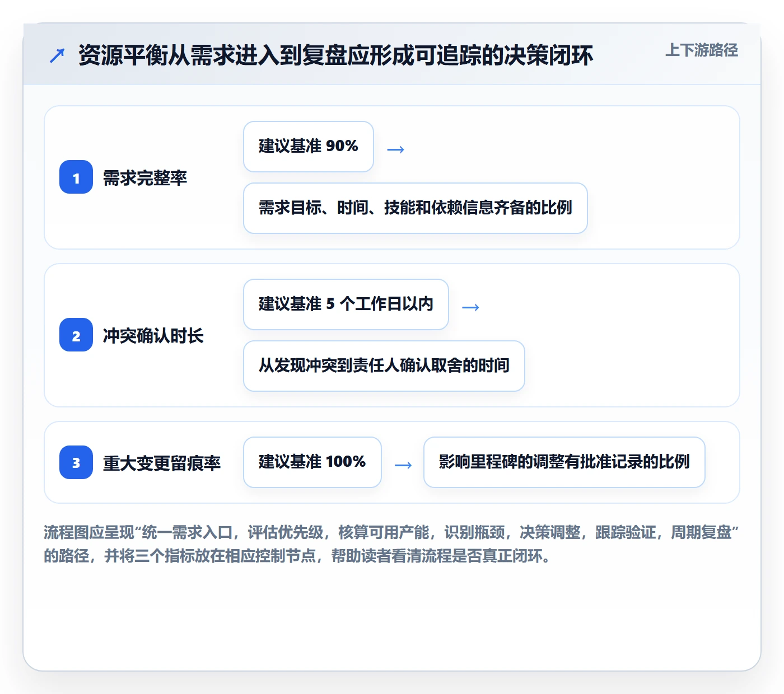This screenshot has height=694, width=784.
Task: Click the 需求完整率 label
Action: click(x=145, y=178)
